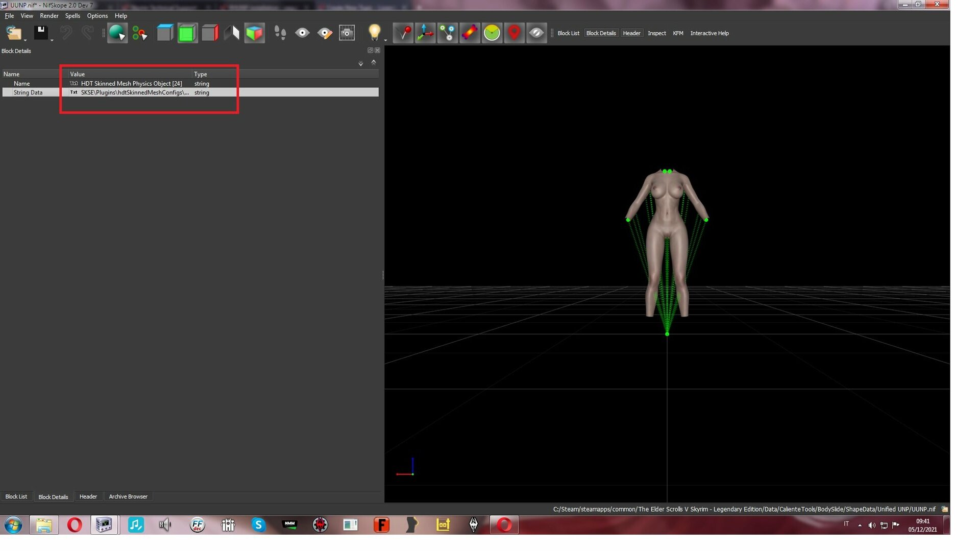Click the Save floppy disk icon

[x=41, y=33]
